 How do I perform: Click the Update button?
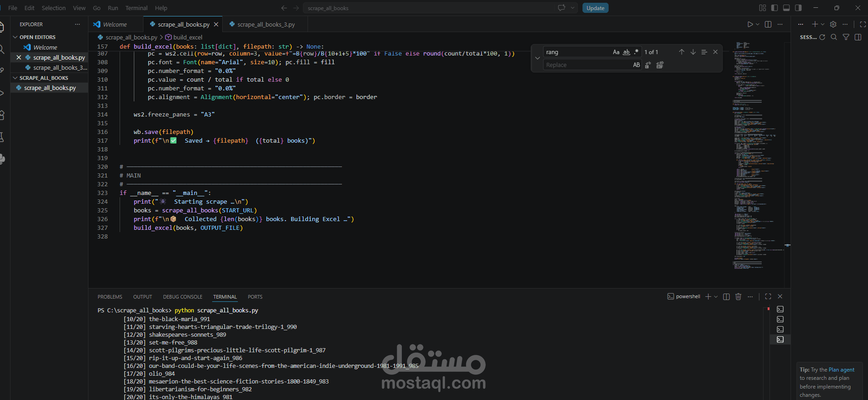pyautogui.click(x=595, y=8)
